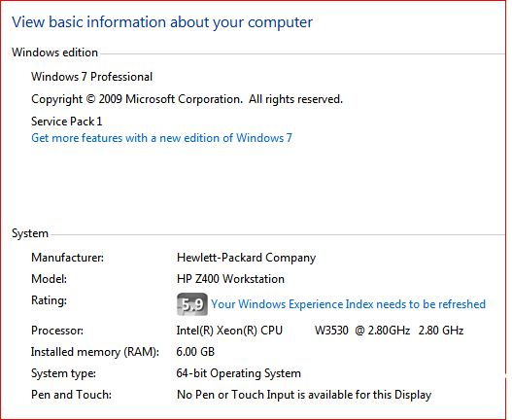Select the 64-bit Operating System text
Image resolution: width=512 pixels, height=420 pixels.
[x=239, y=373]
